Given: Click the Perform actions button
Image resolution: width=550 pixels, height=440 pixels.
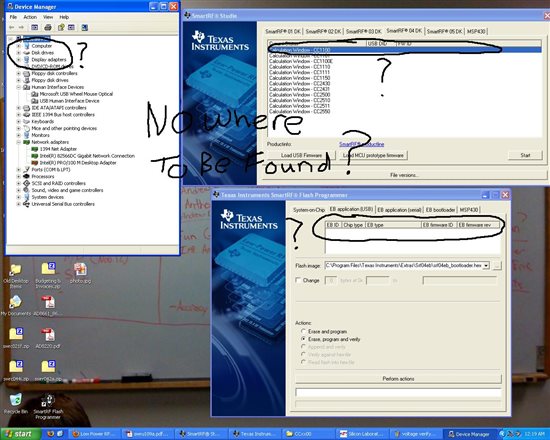Looking at the screenshot, I should point(398,379).
